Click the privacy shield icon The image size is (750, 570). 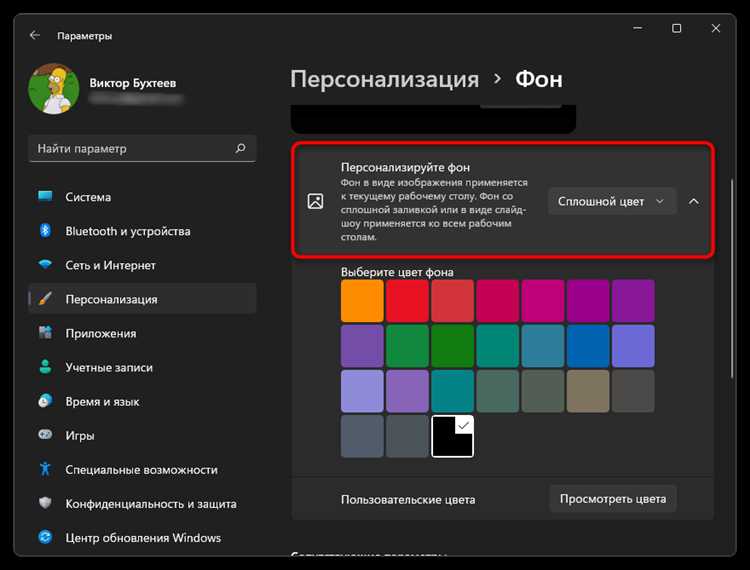45,503
